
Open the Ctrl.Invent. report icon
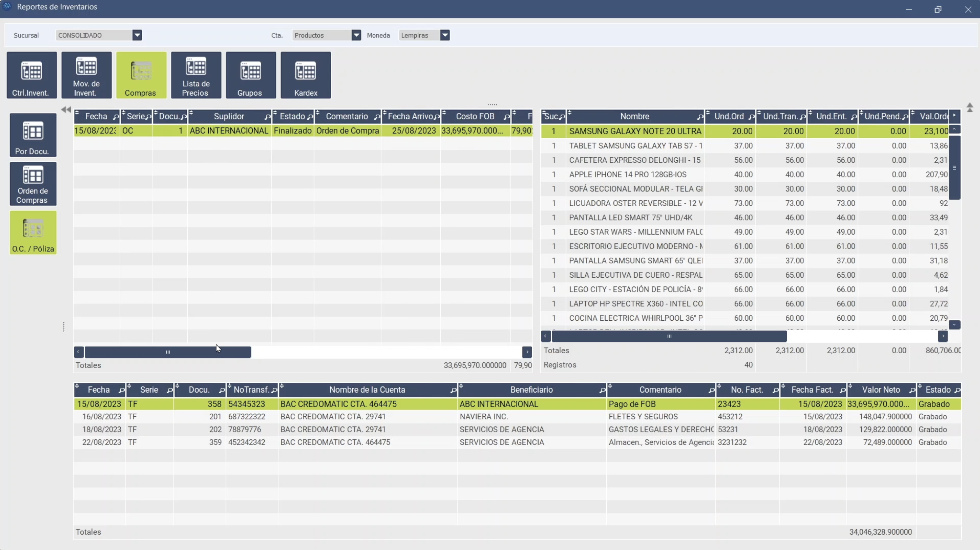coord(32,75)
